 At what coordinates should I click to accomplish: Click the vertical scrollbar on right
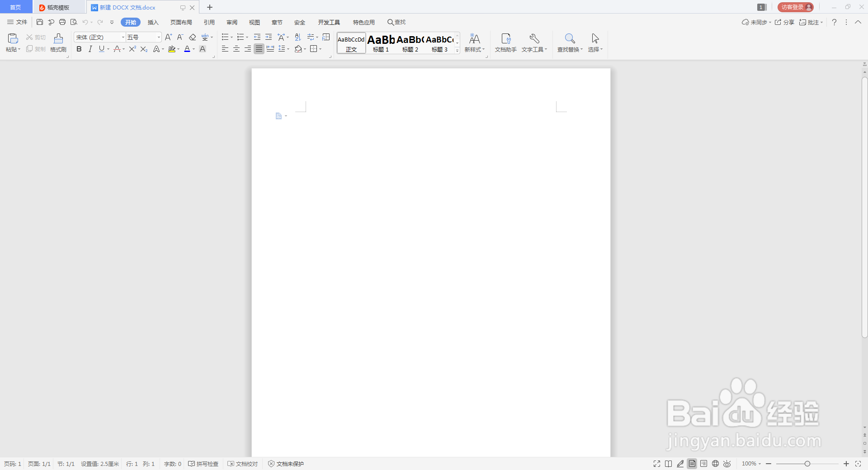864,207
